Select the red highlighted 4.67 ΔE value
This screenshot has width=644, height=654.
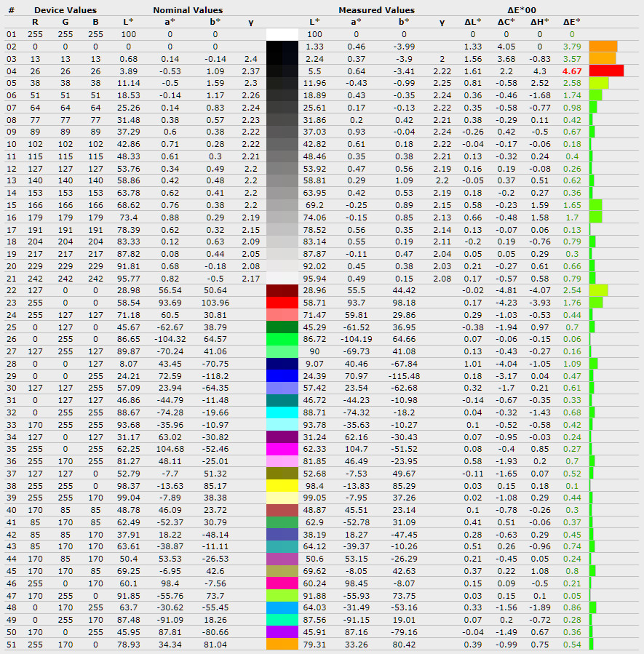coord(571,71)
